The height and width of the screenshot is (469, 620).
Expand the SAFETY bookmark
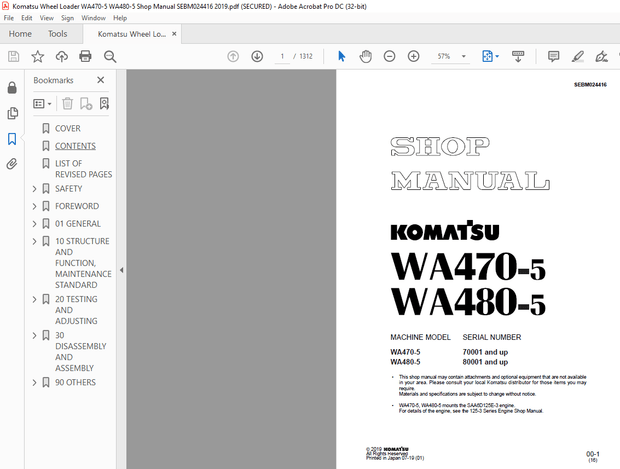(x=34, y=189)
